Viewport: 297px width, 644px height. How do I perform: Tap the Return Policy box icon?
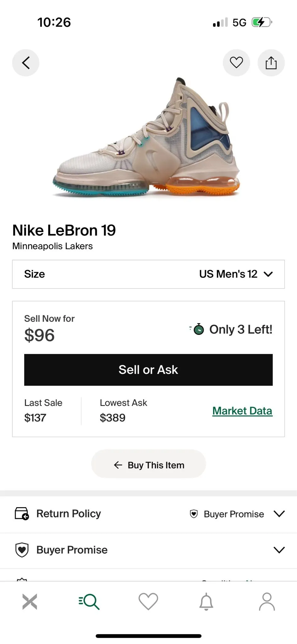(x=22, y=514)
